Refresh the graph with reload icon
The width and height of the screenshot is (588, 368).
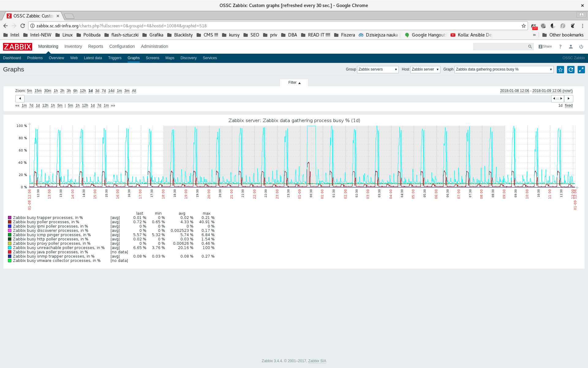(571, 70)
